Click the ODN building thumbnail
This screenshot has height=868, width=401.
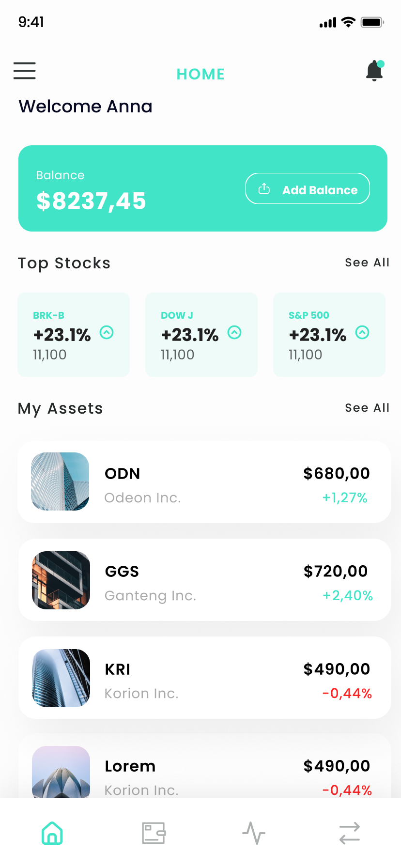tap(60, 481)
